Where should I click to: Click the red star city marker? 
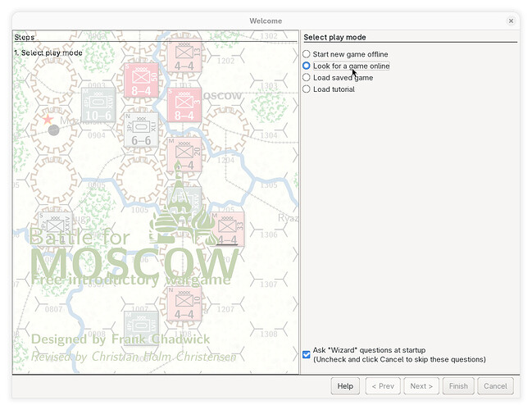point(48,119)
